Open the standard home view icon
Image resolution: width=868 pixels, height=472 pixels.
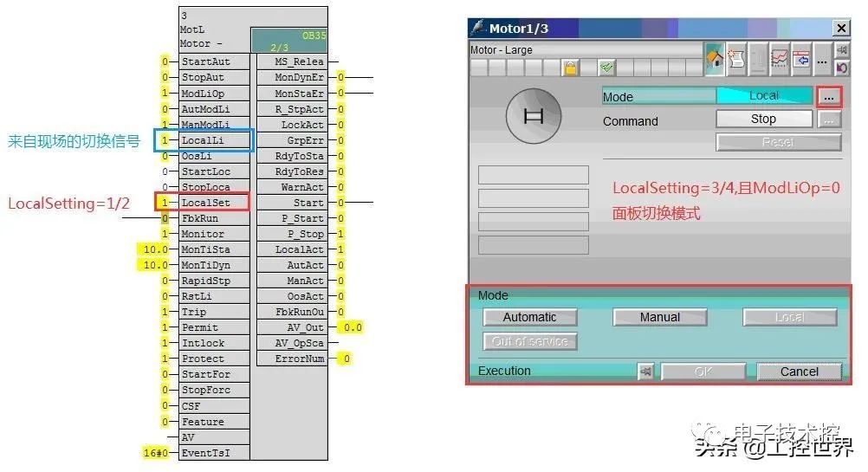click(715, 59)
